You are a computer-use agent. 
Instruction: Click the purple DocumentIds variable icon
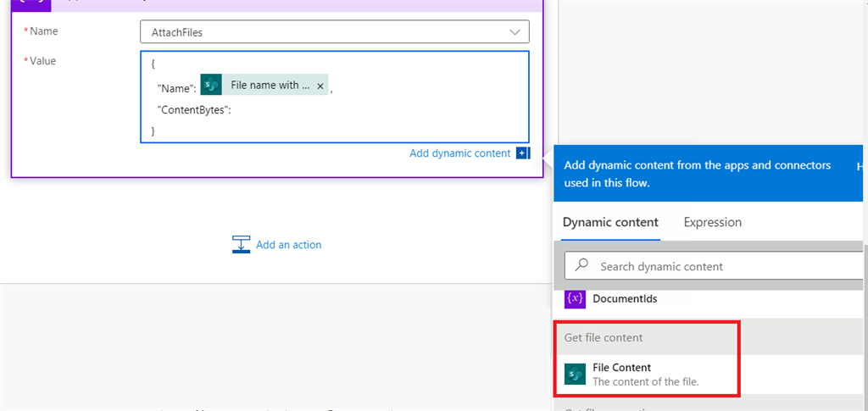pos(576,298)
